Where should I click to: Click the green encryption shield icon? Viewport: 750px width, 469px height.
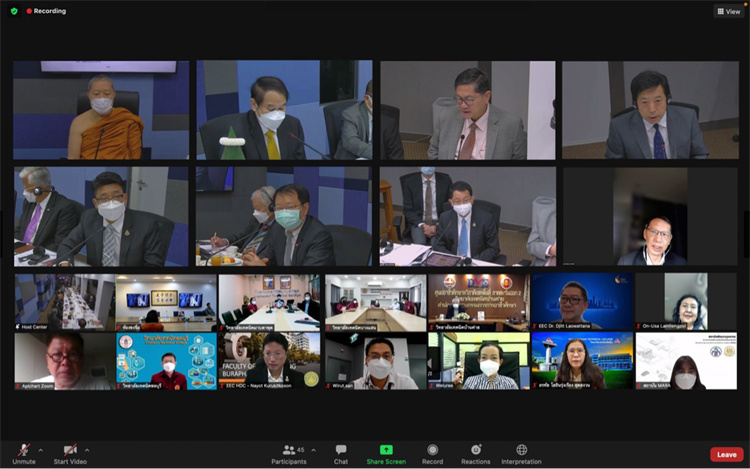click(x=14, y=11)
